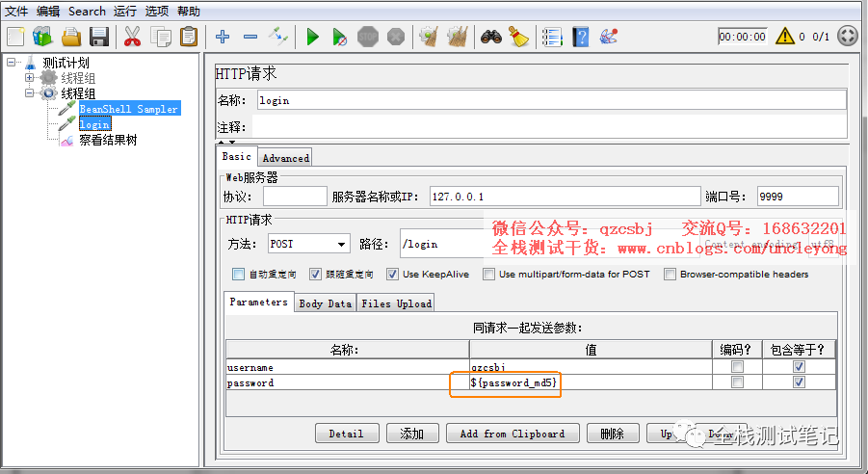
Task: Copy the selected element from toolbar
Action: point(161,38)
